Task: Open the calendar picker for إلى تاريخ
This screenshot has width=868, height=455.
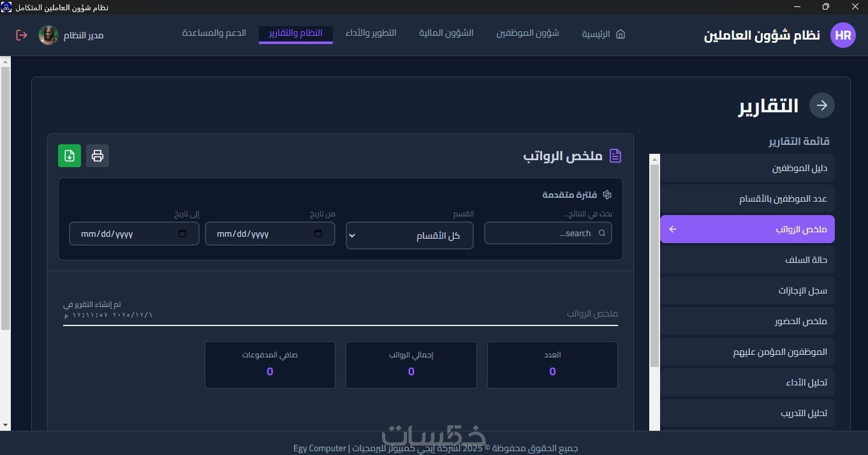Action: [183, 234]
